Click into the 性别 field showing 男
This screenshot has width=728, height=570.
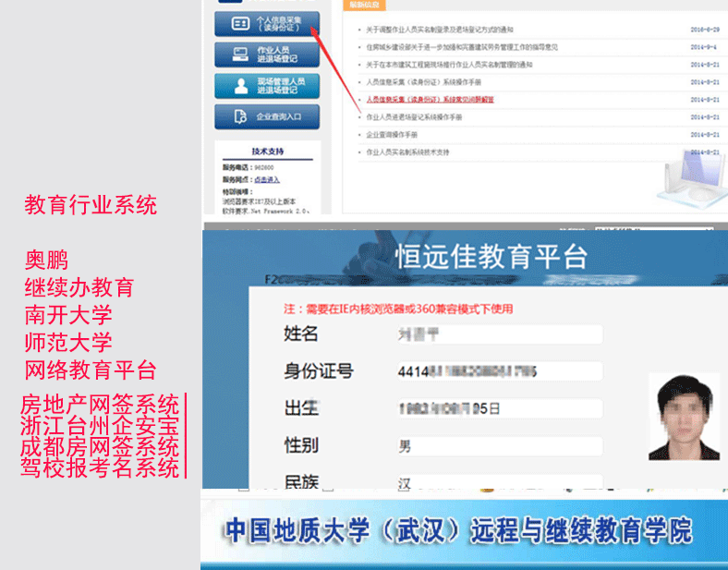[500, 446]
